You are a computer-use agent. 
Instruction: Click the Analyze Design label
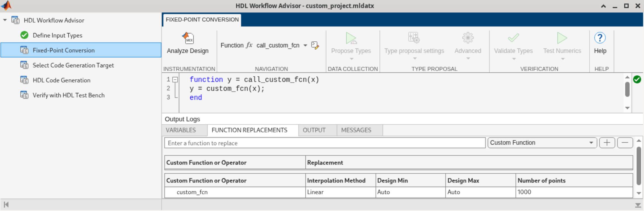pos(188,51)
